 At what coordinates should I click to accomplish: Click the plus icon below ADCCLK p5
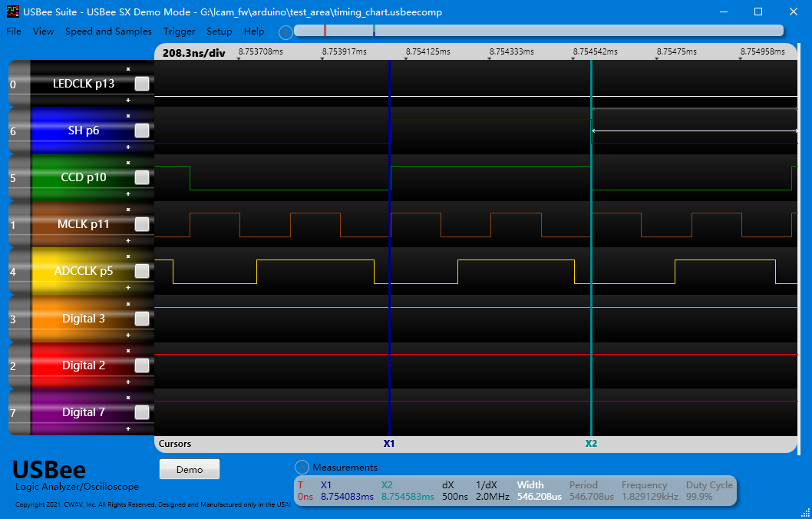(x=128, y=287)
